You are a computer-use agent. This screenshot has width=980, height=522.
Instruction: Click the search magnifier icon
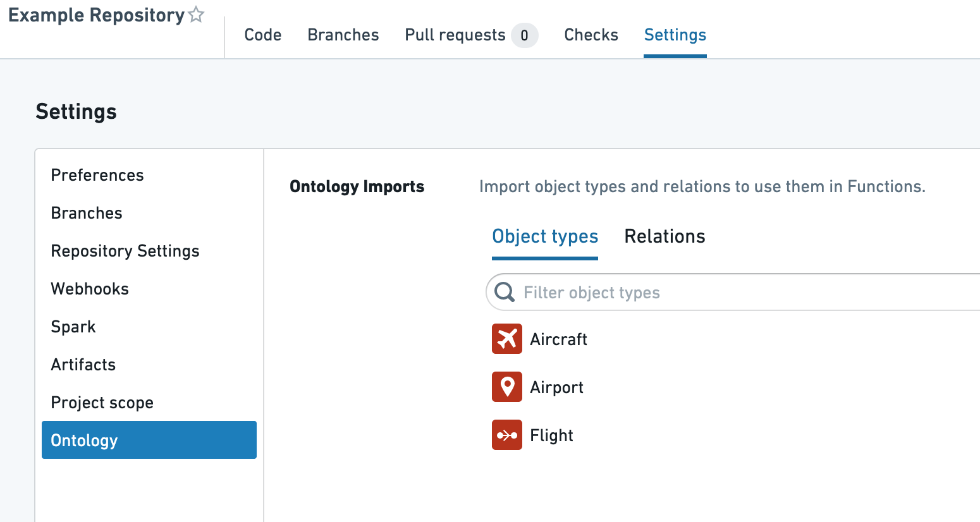tap(505, 292)
